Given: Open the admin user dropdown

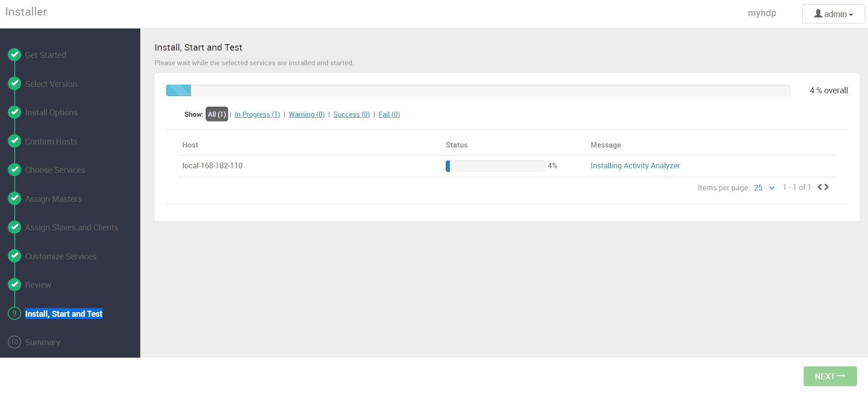Looking at the screenshot, I should (x=833, y=14).
